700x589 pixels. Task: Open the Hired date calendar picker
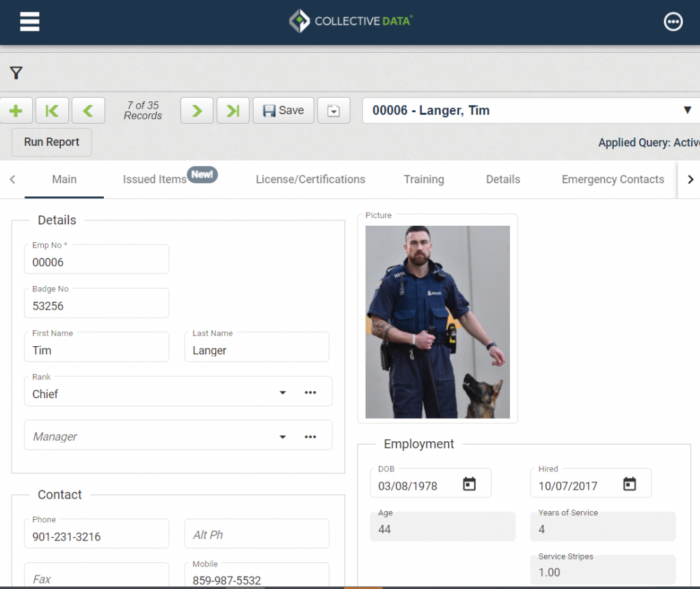630,484
